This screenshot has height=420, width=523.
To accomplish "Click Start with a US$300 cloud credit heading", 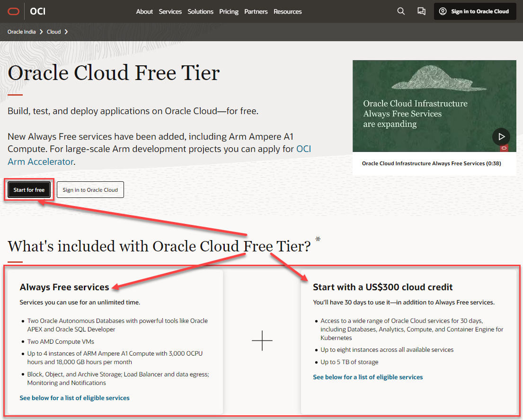I will pyautogui.click(x=382, y=287).
